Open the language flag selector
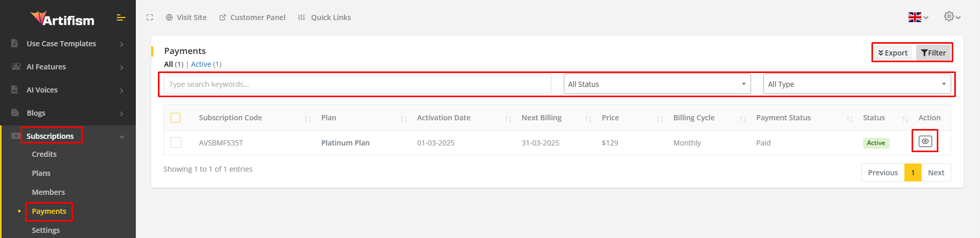Screen dimensions: 980x238 [918, 17]
